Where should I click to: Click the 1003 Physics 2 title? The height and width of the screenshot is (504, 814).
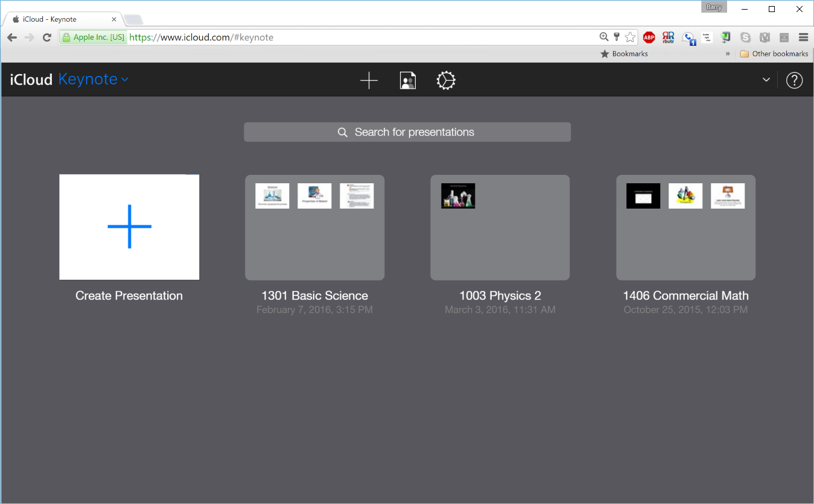[x=500, y=296]
